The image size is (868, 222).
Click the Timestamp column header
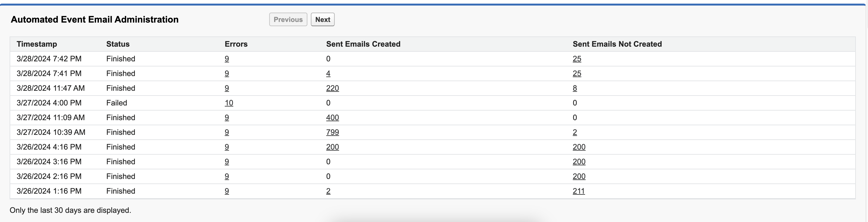click(x=37, y=44)
